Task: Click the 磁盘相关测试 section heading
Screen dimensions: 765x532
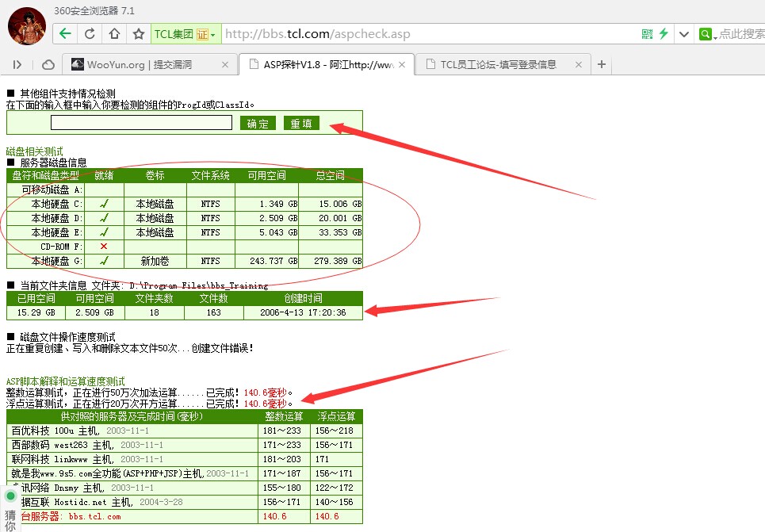Action: (x=35, y=151)
